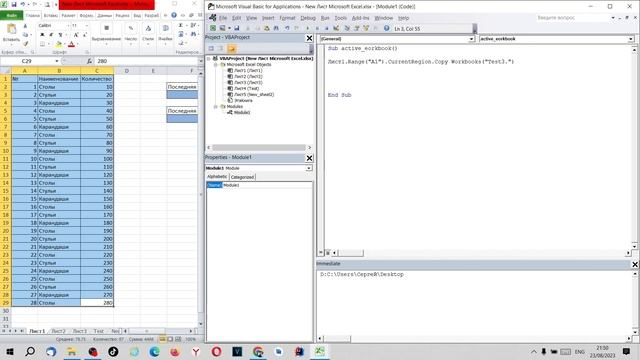Viewport: 640px width, 360px height.
Task: Click Format Painter brush in Excel ribbon
Action: [x=26, y=44]
